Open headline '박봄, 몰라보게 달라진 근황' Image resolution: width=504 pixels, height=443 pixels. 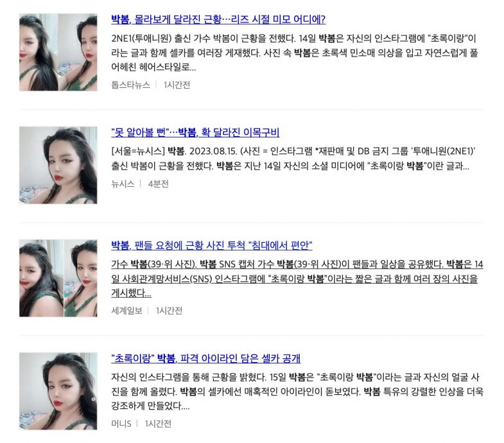click(x=218, y=20)
